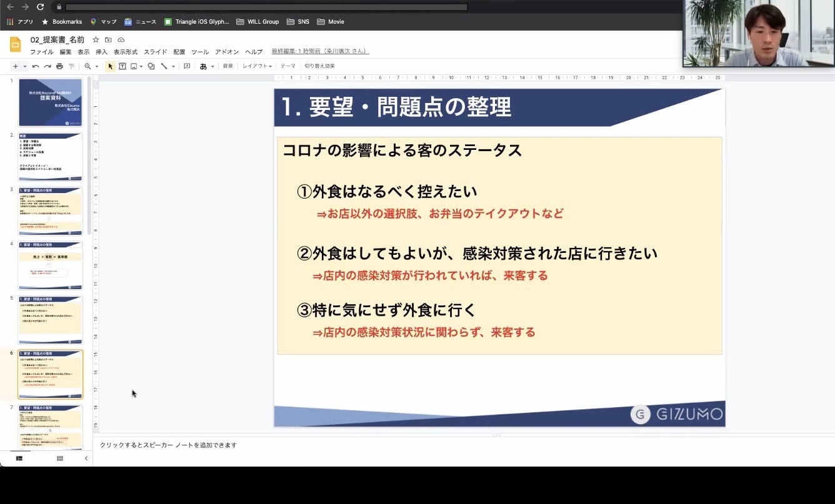Image resolution: width=835 pixels, height=504 pixels.
Task: Open the スライド menu
Action: click(156, 52)
